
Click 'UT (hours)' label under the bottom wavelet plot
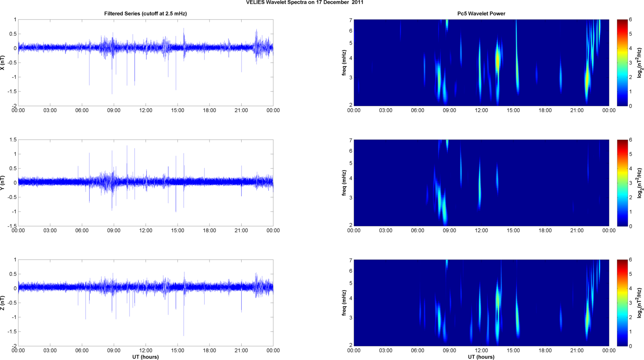[481, 357]
